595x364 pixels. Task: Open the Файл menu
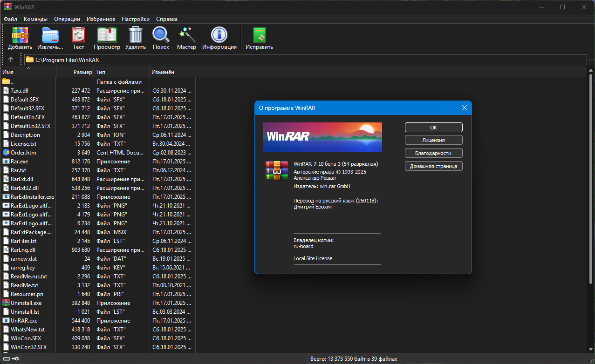(x=10, y=19)
